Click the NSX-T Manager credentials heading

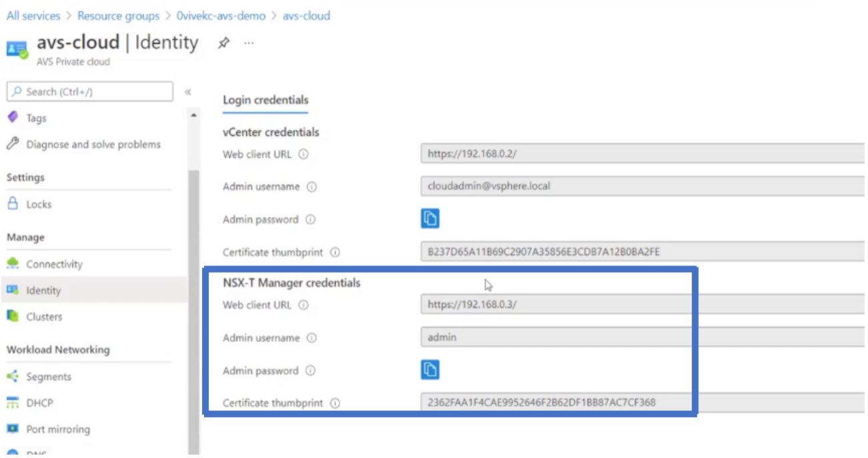click(x=292, y=283)
